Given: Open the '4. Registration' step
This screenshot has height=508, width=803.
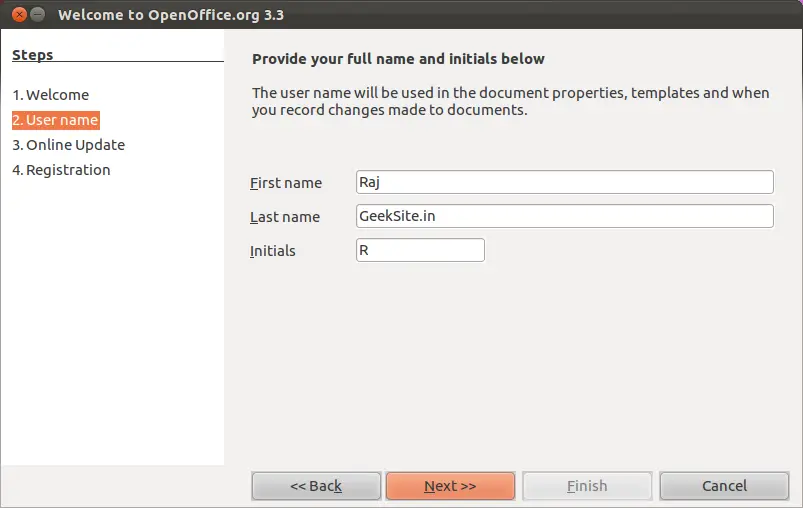Looking at the screenshot, I should coord(61,170).
